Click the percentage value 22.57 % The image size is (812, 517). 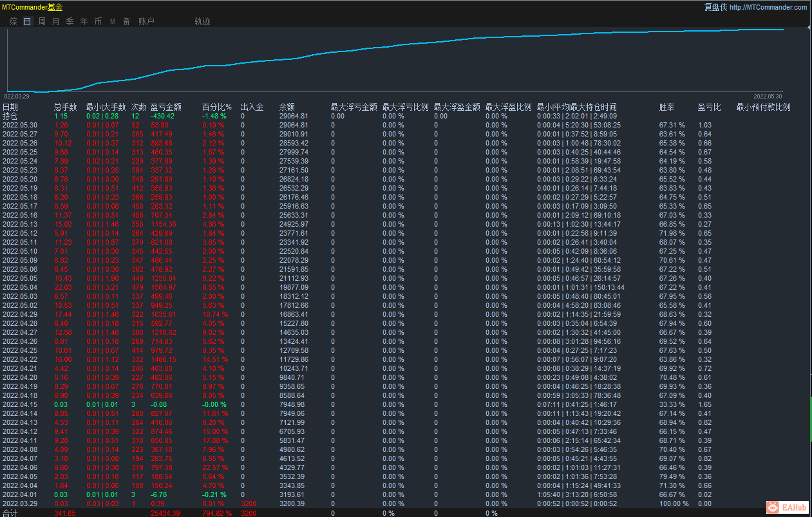click(x=215, y=467)
